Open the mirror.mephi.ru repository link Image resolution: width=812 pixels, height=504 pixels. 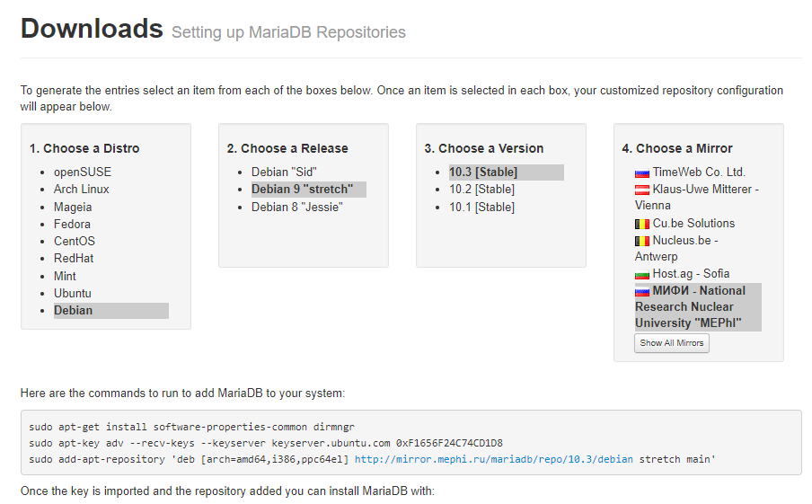[494, 459]
